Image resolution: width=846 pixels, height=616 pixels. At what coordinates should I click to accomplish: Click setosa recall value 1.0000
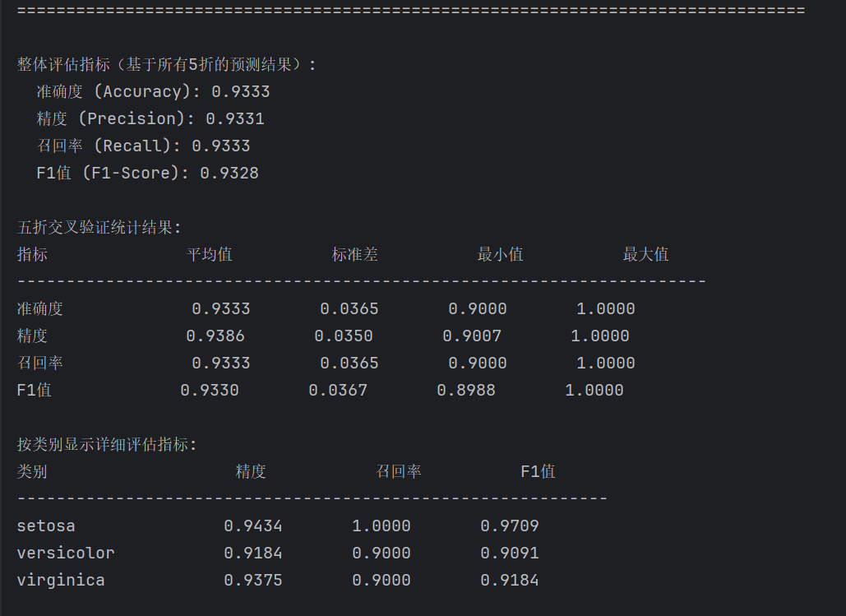pyautogui.click(x=381, y=526)
